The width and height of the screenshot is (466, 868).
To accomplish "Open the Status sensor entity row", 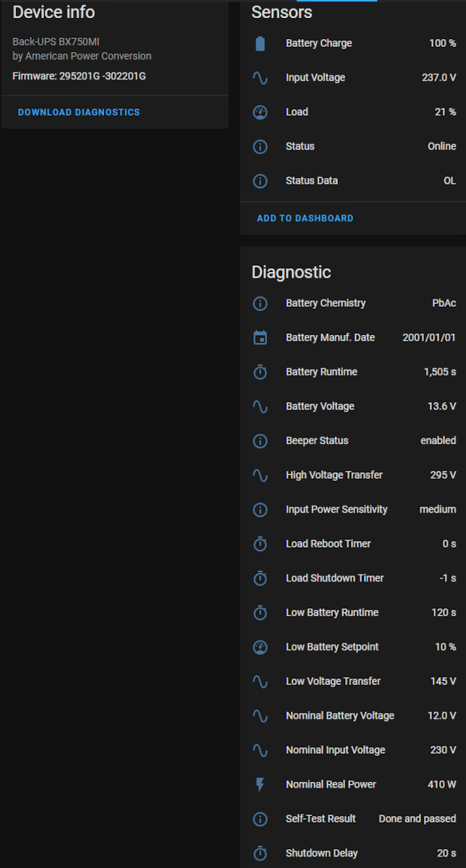I will click(355, 146).
